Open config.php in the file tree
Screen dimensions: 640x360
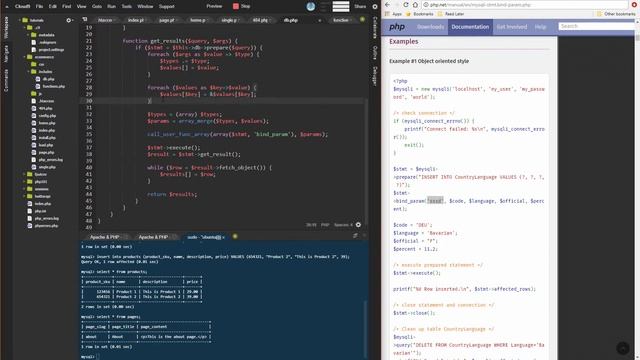tap(47, 116)
